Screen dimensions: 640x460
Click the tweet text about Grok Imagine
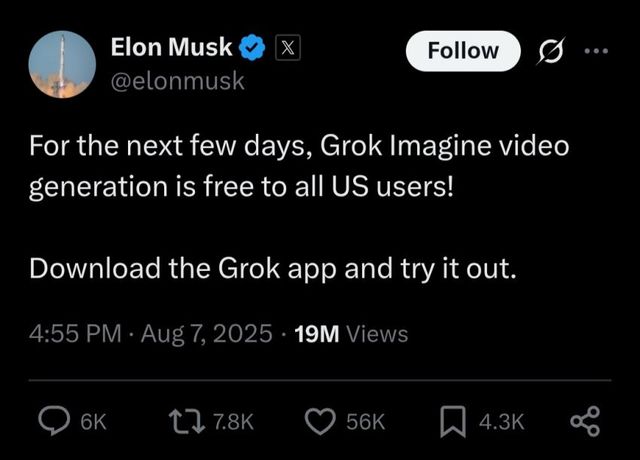click(x=300, y=165)
